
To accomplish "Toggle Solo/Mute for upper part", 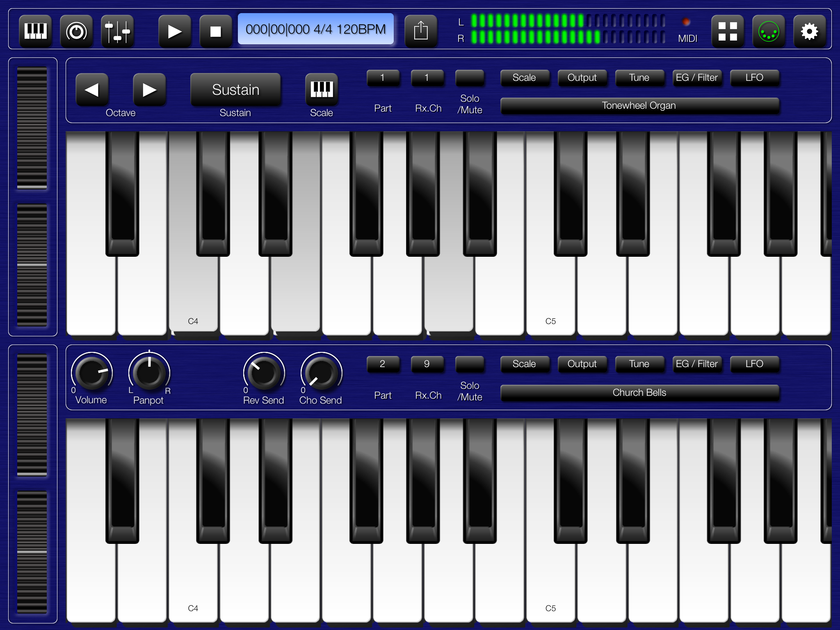I will (470, 78).
